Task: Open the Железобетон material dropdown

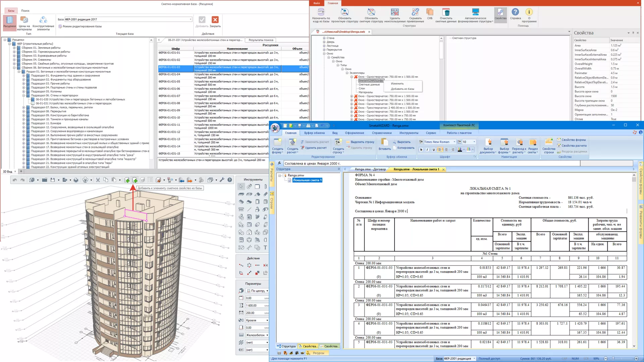Action: point(267,335)
